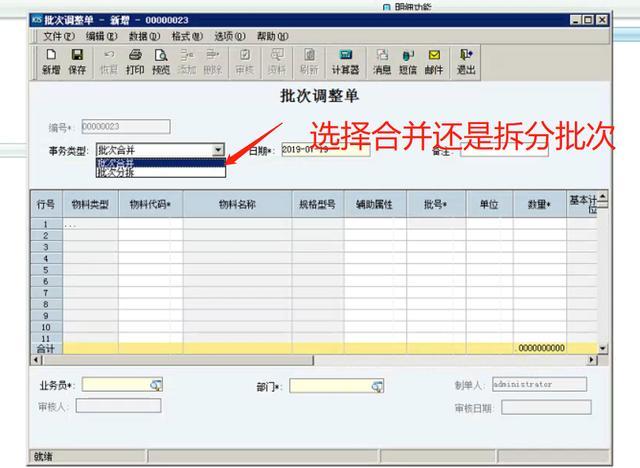Click grid vertical scrollbar up arrow
640x468 pixels.
click(x=603, y=196)
